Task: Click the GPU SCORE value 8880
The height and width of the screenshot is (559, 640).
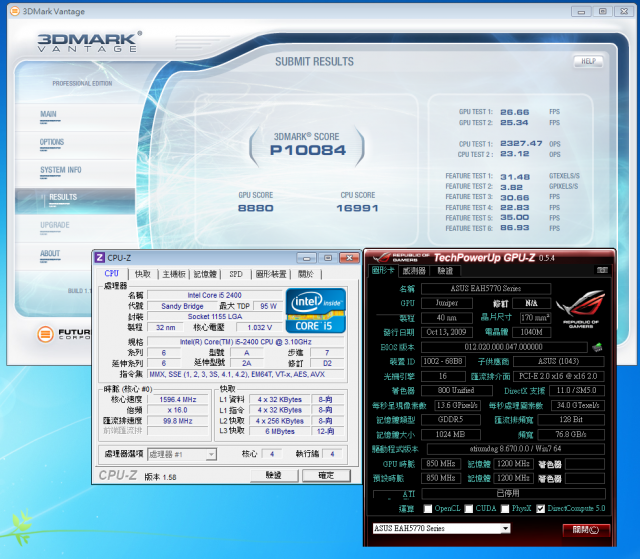Action: [256, 208]
